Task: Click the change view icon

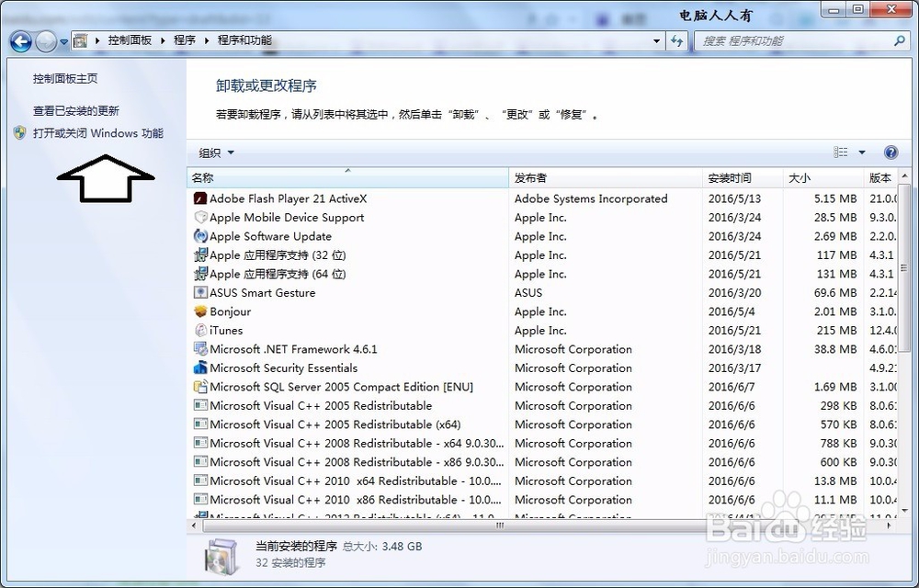Action: pyautogui.click(x=841, y=153)
